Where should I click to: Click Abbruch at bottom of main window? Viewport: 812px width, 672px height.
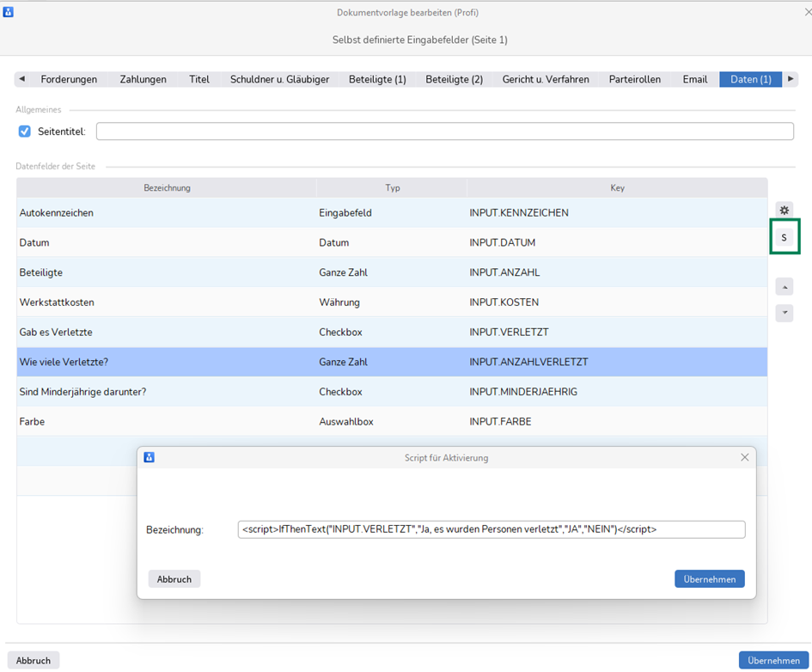[34, 660]
